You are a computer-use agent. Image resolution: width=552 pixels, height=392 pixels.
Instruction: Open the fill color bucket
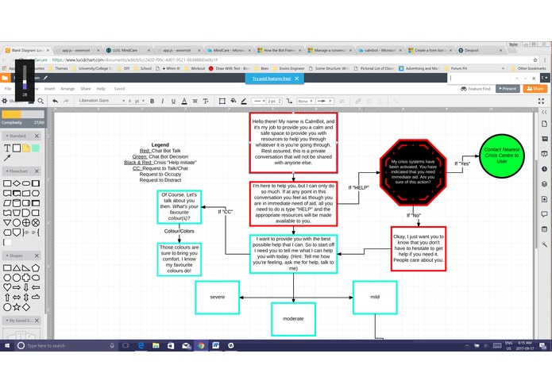pyautogui.click(x=233, y=102)
